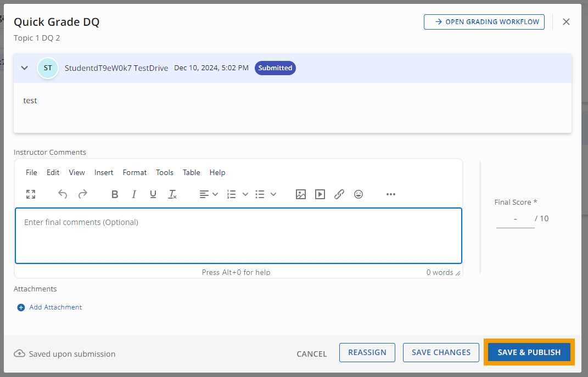Expand numbered list style options
Viewport: 588px width, 377px height.
245,194
